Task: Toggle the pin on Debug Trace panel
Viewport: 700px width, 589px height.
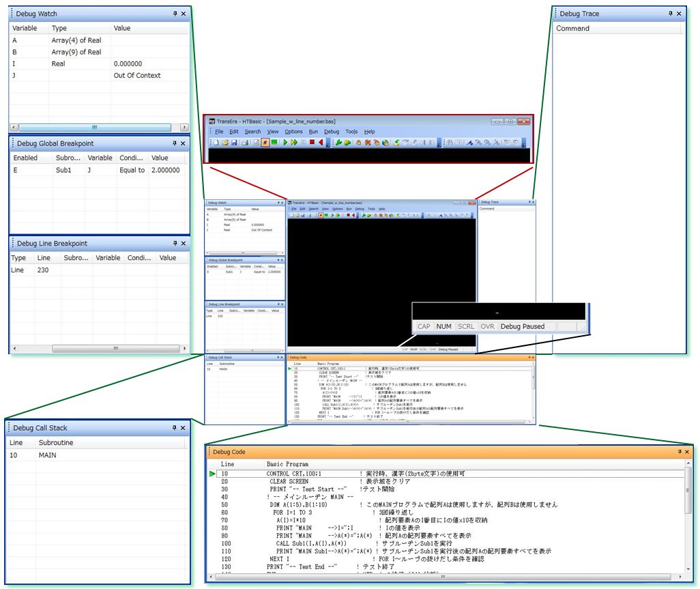Action: click(671, 14)
